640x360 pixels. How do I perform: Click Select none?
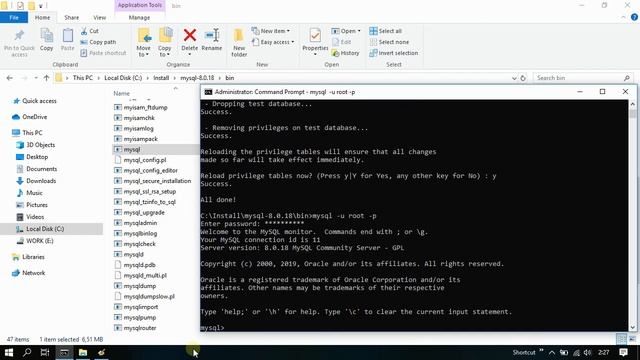point(389,42)
